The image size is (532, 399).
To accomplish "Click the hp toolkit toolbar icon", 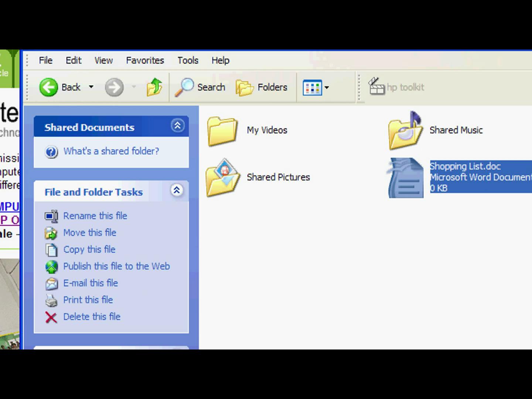I will (376, 87).
